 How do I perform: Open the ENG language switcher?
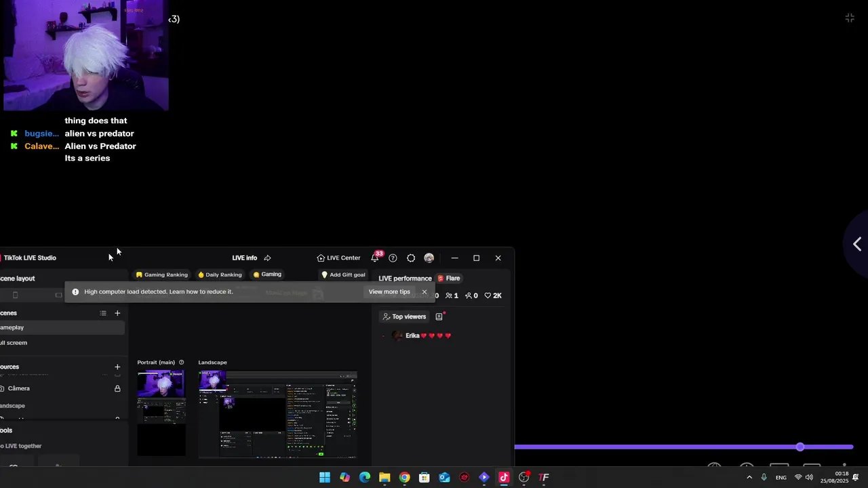781,477
